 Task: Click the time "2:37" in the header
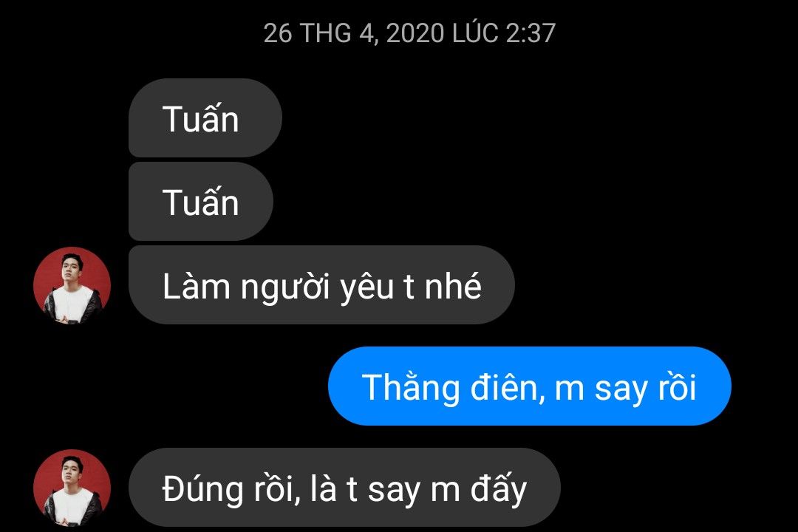[531, 33]
